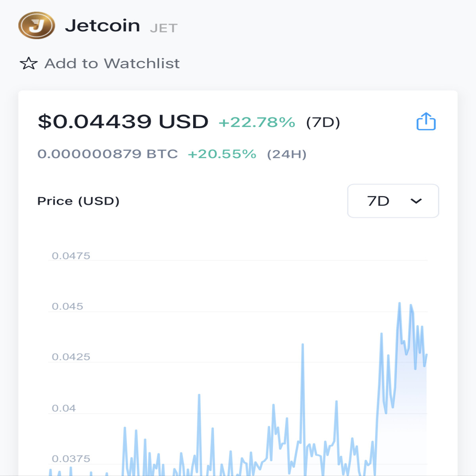
Task: Click the JET ticker symbol label
Action: (x=164, y=28)
